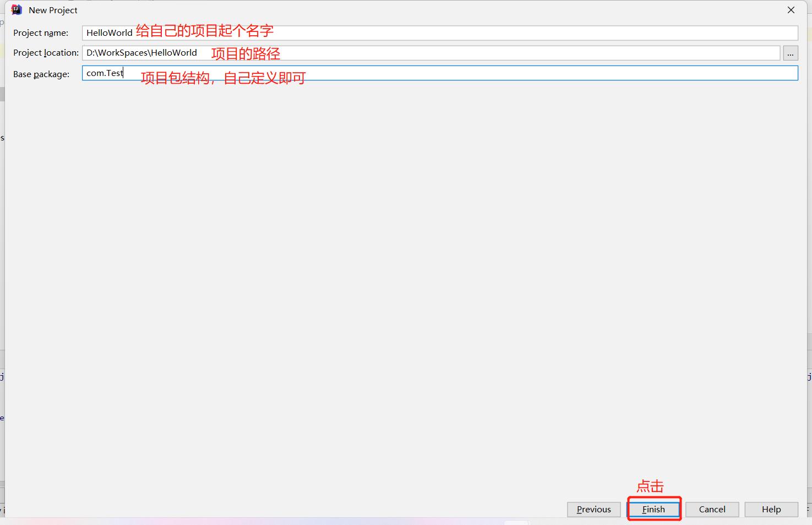Click the Finish button

[654, 509]
